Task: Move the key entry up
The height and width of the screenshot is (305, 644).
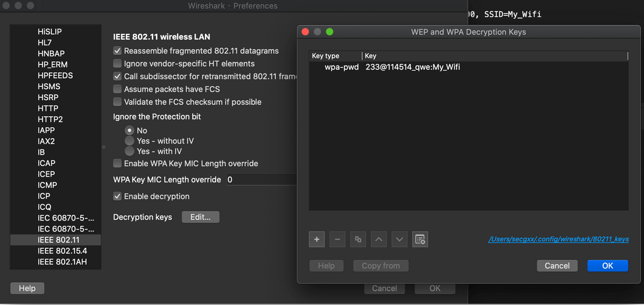Action: pos(378,239)
